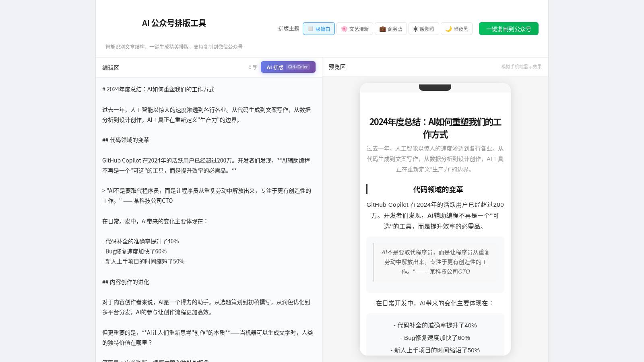Click editor line '- 代码补全的准确率提升了40%'
This screenshot has height=362, width=644.
pyautogui.click(x=140, y=241)
